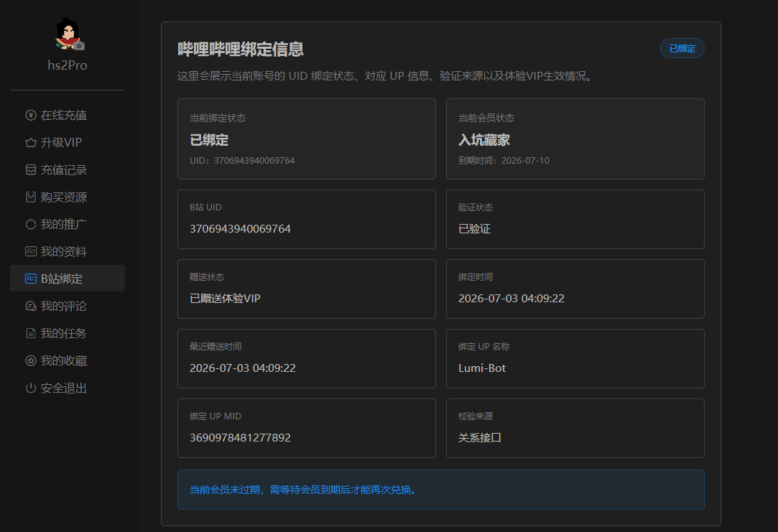Image resolution: width=778 pixels, height=532 pixels.
Task: Click the 绑定 UP MID number card
Action: click(x=307, y=428)
